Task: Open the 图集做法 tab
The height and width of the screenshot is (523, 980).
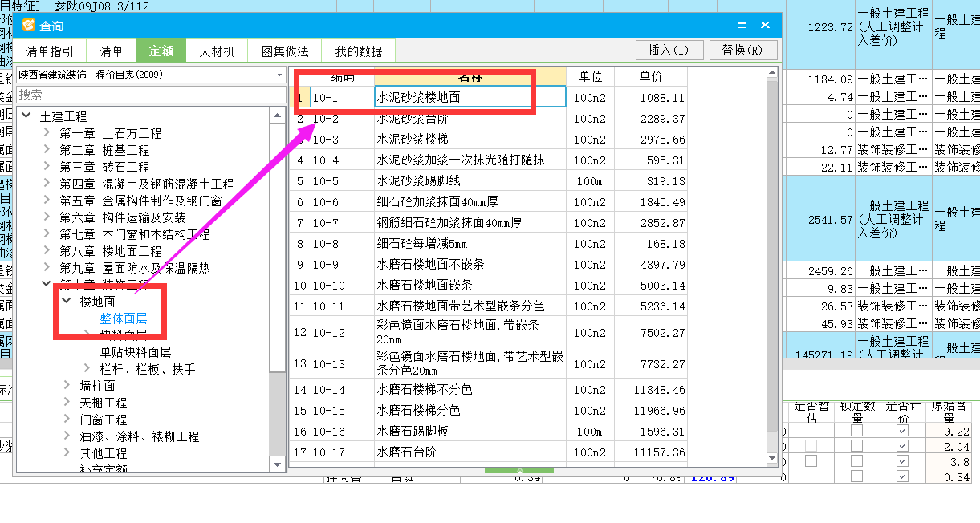Action: tap(285, 51)
